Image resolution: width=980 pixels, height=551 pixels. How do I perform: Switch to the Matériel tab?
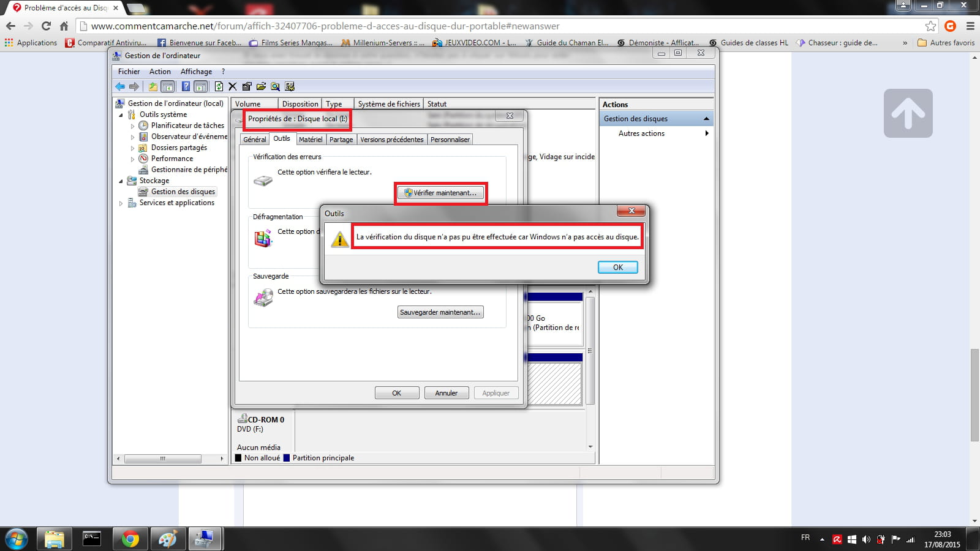(311, 140)
